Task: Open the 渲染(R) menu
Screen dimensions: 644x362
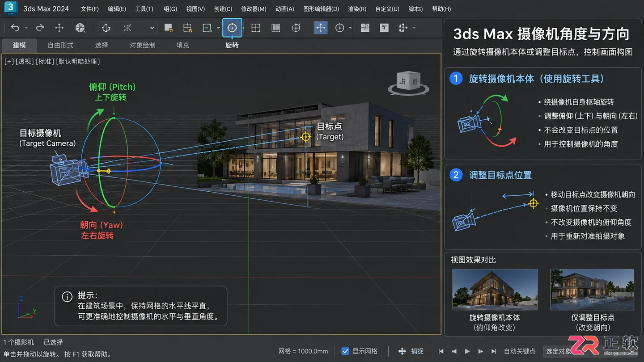Action: [x=357, y=9]
